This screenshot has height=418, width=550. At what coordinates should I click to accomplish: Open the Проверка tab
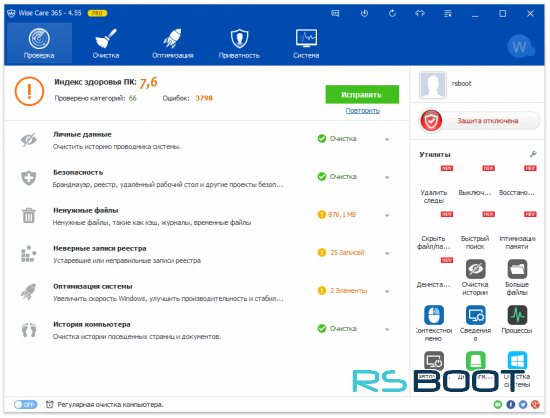[39, 43]
